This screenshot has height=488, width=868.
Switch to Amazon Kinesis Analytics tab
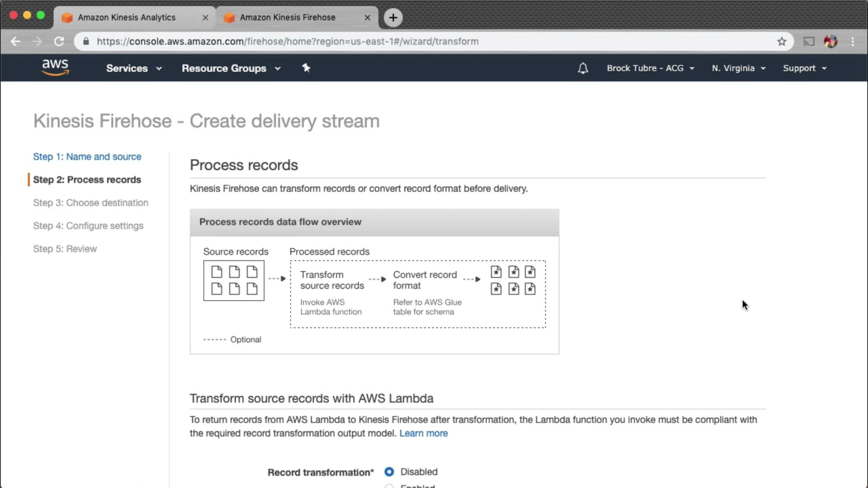pyautogui.click(x=127, y=18)
